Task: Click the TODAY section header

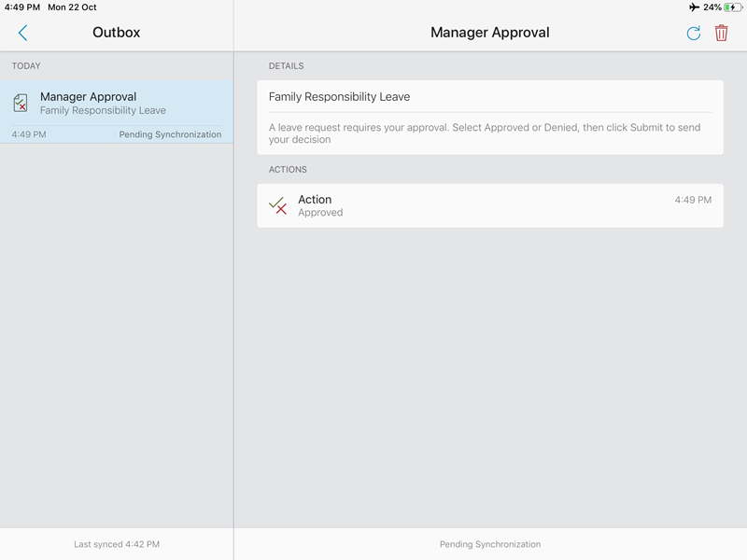Action: tap(26, 65)
